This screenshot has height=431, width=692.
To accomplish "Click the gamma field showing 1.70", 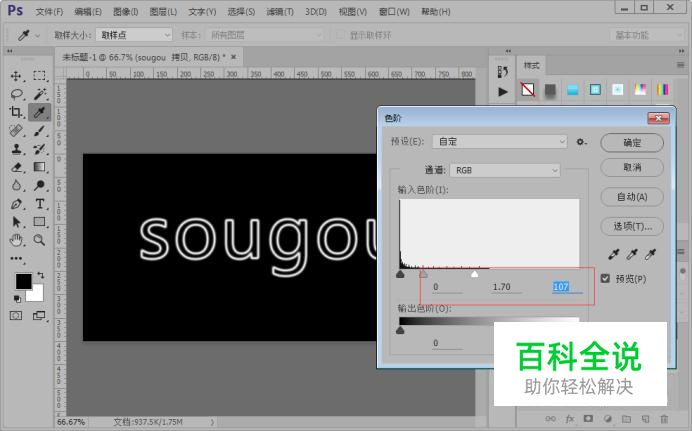I will click(x=507, y=287).
